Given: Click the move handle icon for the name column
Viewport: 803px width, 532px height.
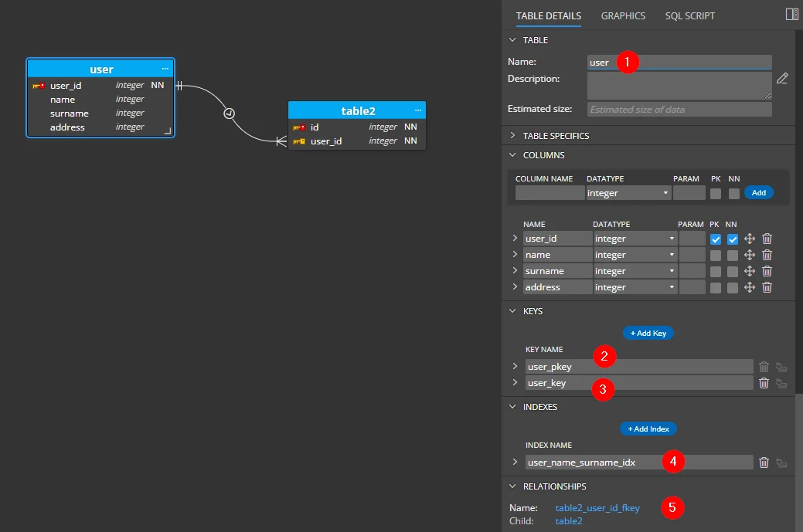Looking at the screenshot, I should (748, 255).
